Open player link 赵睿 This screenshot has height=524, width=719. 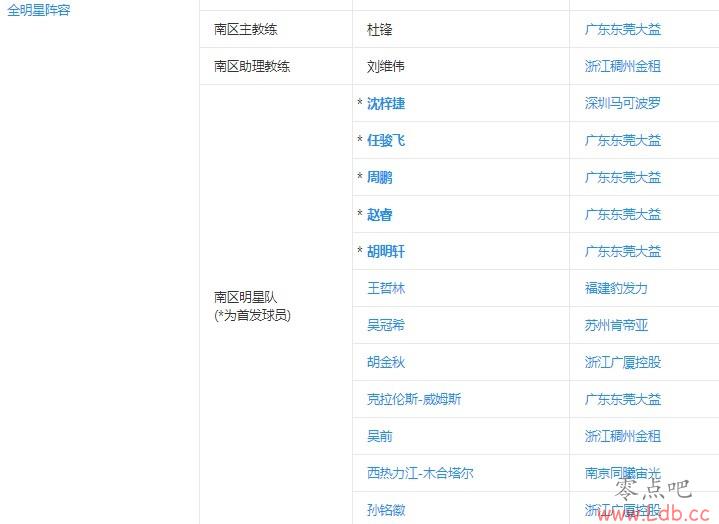(380, 215)
